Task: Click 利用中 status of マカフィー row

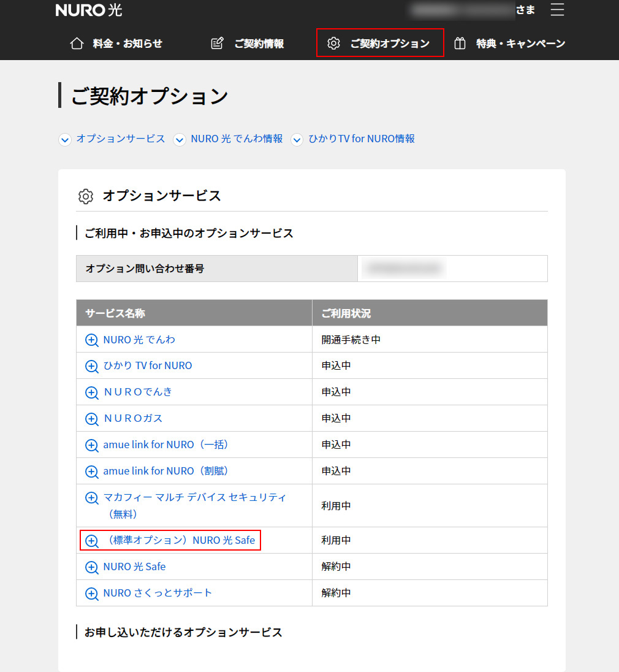Action: [336, 506]
